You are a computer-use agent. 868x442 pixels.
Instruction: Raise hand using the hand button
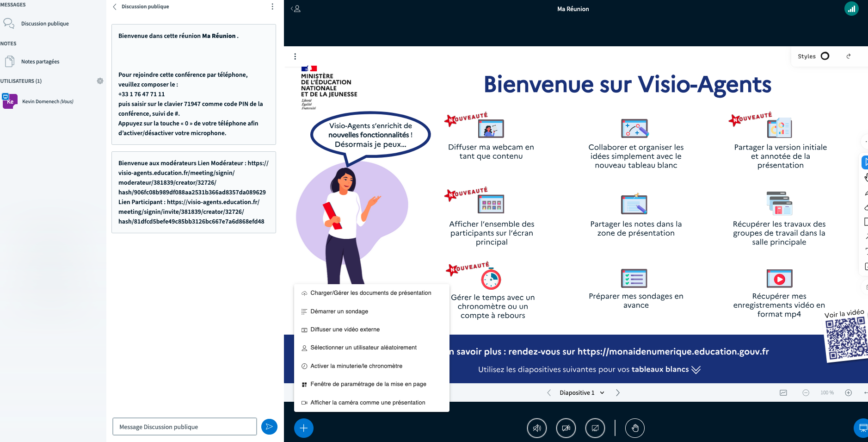pyautogui.click(x=635, y=428)
